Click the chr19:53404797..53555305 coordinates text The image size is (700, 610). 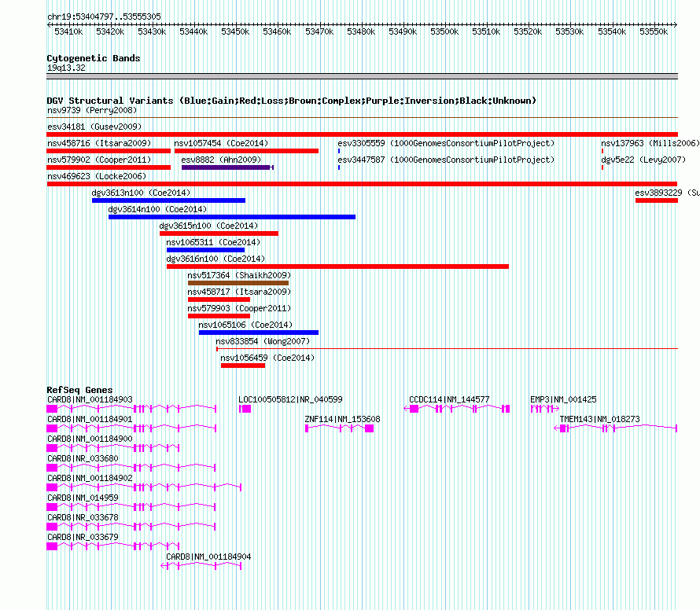pos(104,17)
